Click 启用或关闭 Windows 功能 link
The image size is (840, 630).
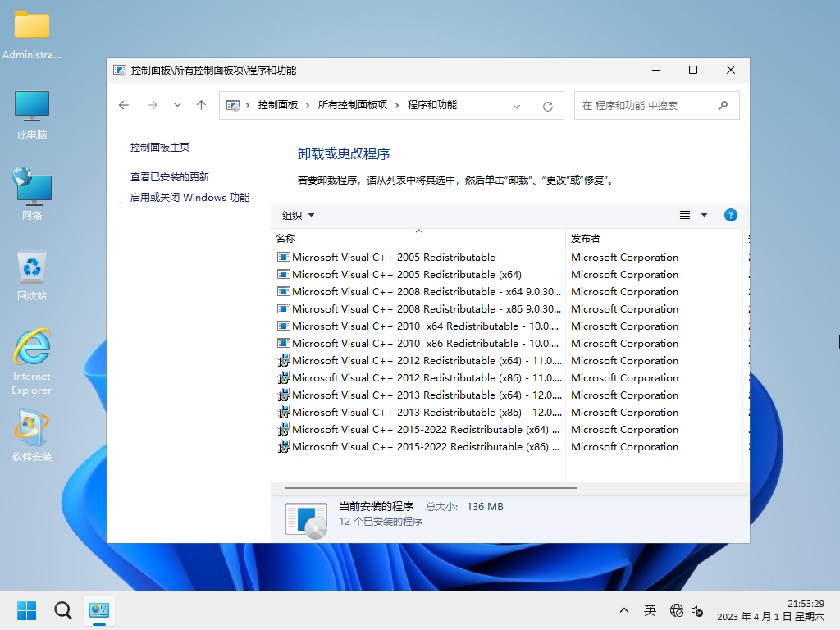point(189,197)
